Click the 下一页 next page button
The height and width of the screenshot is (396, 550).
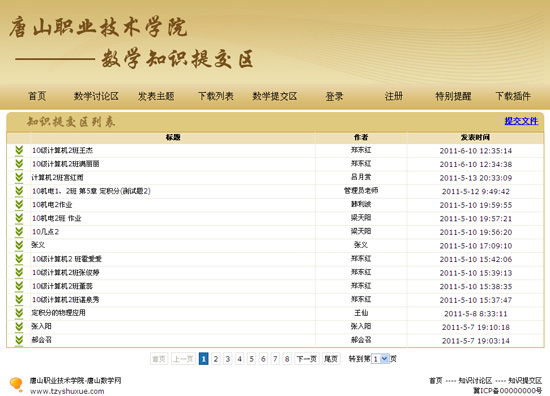point(307,359)
